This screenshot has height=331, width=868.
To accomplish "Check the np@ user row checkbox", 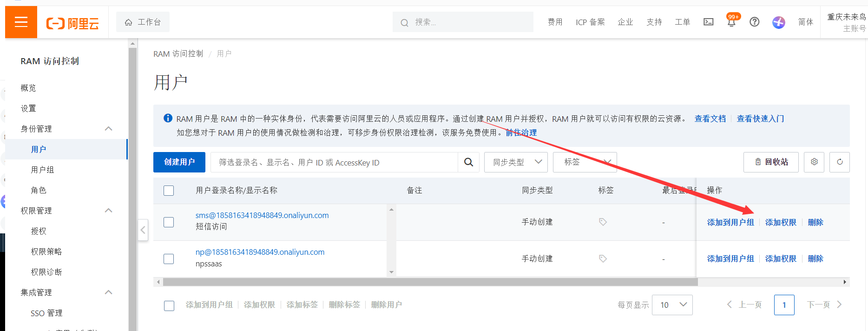I will [x=169, y=259].
